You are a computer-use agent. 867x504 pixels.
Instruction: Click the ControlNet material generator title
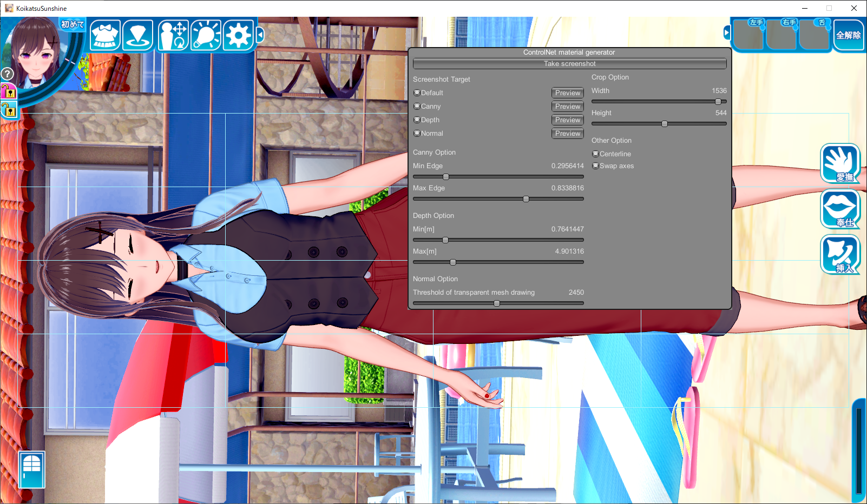[x=569, y=52]
